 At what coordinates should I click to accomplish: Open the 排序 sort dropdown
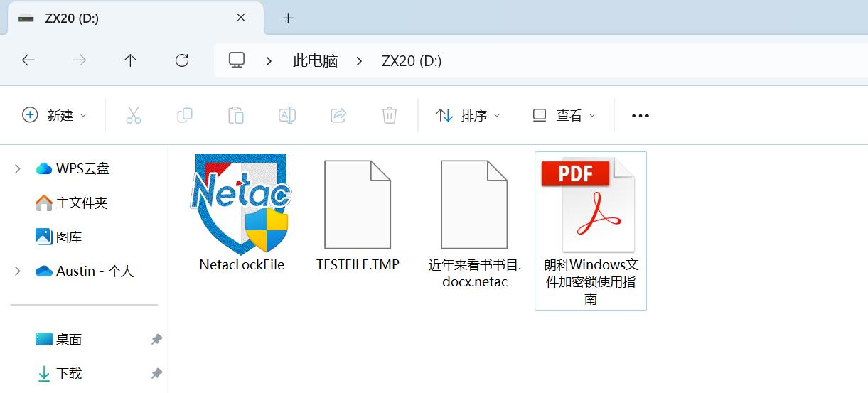(x=468, y=115)
